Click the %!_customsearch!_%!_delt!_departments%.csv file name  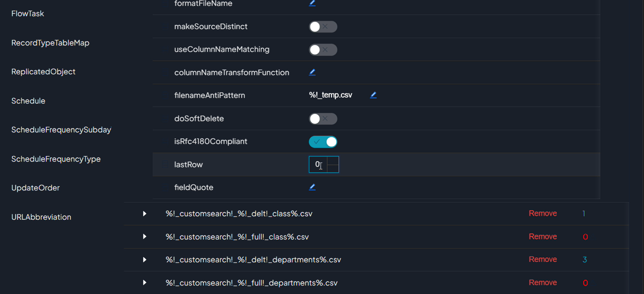pyautogui.click(x=253, y=260)
